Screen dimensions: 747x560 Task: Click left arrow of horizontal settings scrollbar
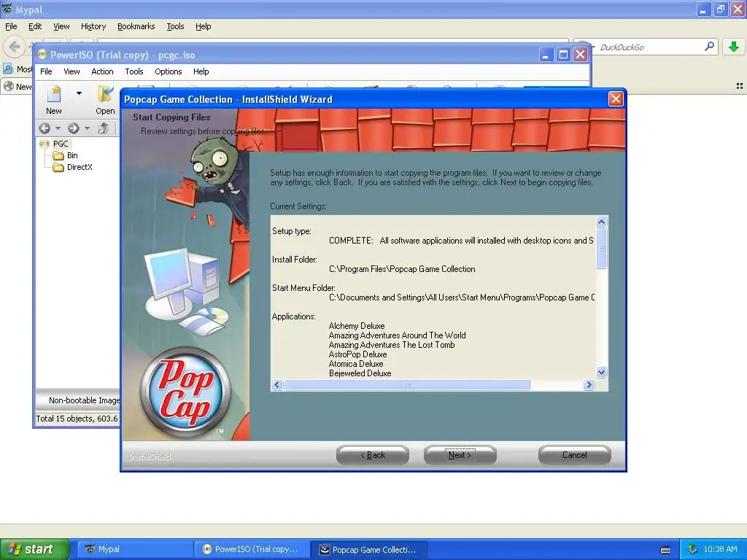click(277, 385)
